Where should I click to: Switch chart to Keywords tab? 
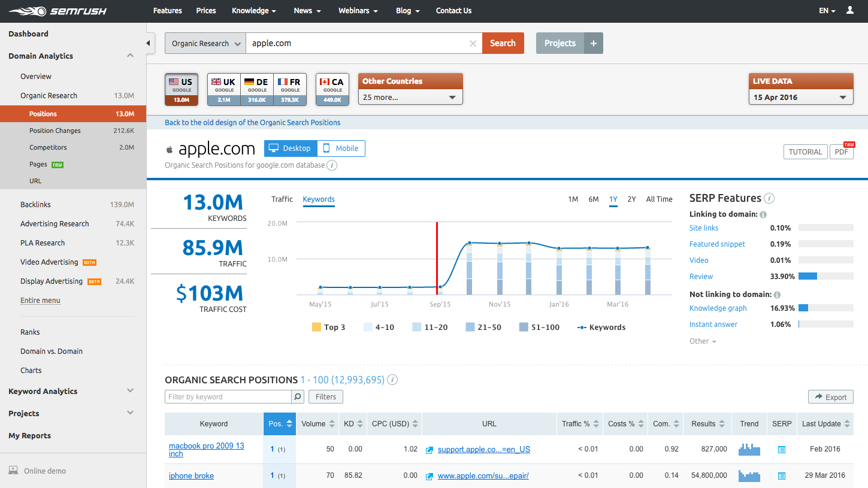[x=319, y=199]
